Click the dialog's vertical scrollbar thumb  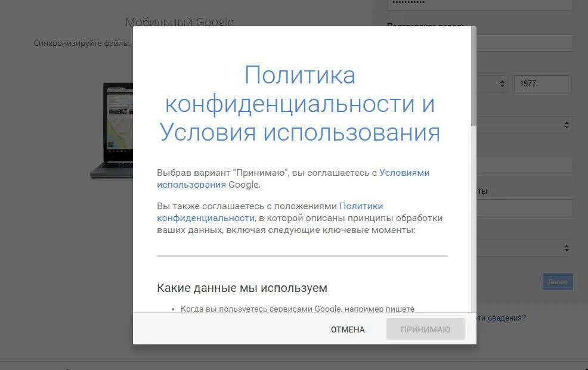[x=474, y=76]
